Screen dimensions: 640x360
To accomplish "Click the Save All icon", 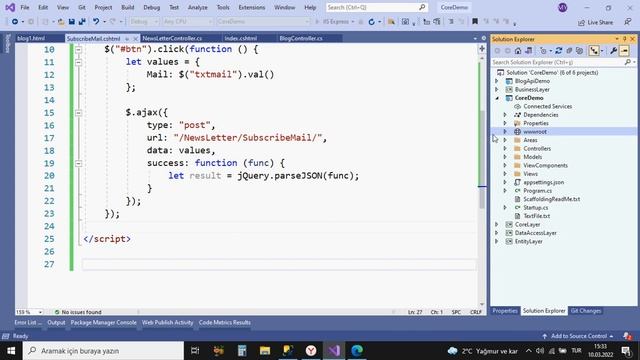I will click(x=82, y=22).
